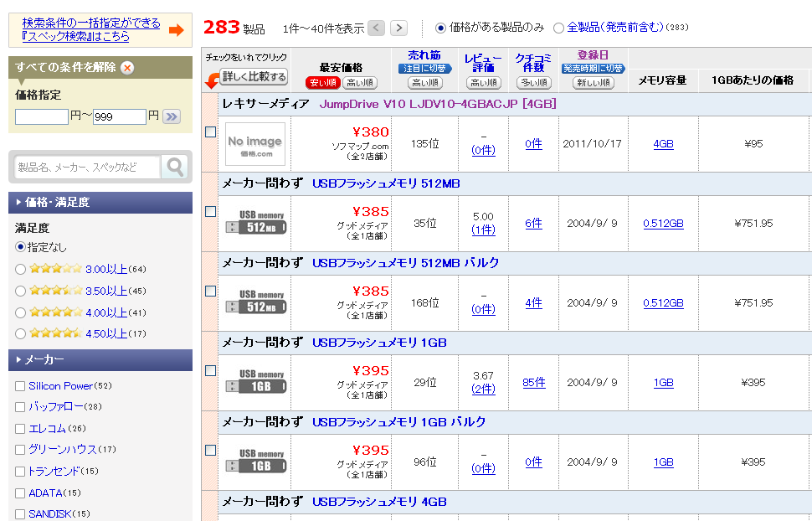
Task: Click the magnifying glass search icon
Action: click(175, 167)
